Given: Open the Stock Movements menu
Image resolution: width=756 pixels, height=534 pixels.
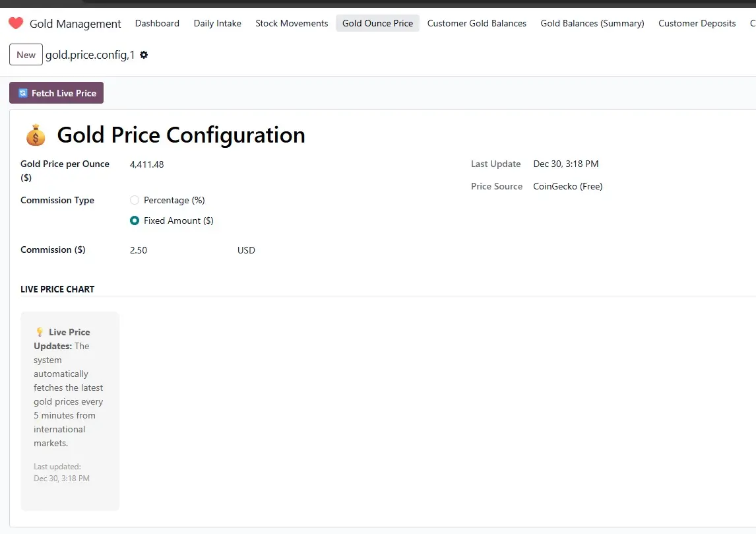Looking at the screenshot, I should coord(292,23).
